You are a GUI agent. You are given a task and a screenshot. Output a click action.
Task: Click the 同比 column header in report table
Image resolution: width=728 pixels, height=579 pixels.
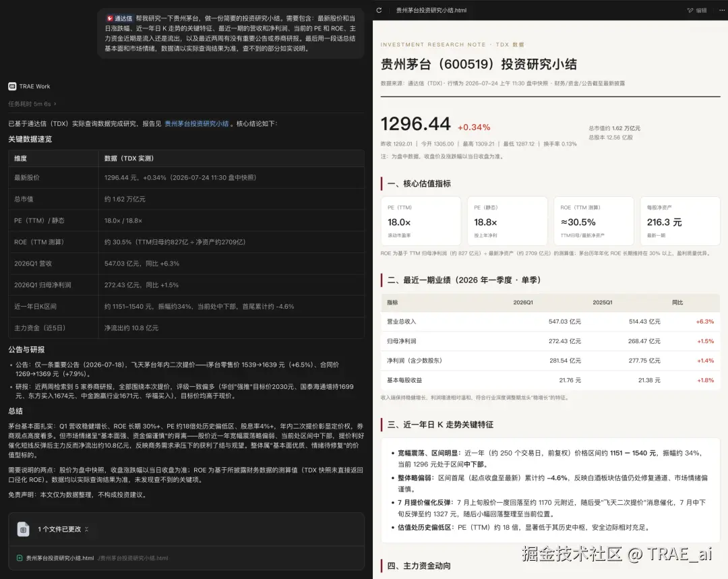[677, 302]
